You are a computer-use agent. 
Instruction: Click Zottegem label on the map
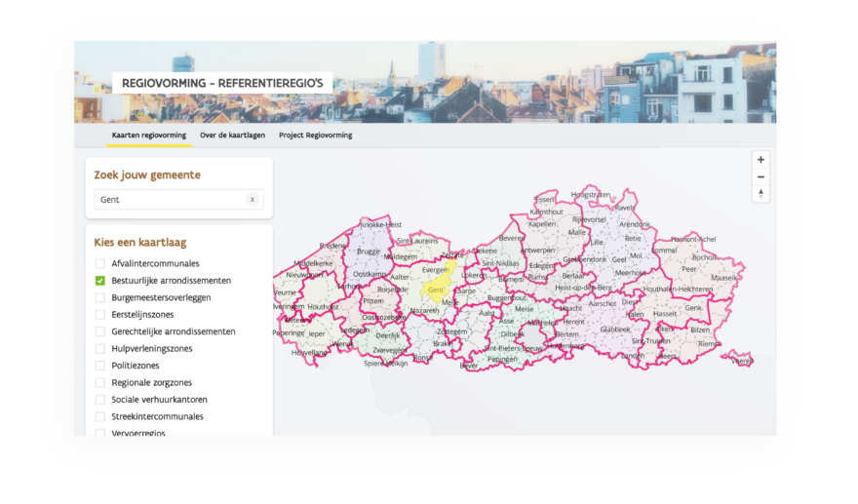coord(452,332)
